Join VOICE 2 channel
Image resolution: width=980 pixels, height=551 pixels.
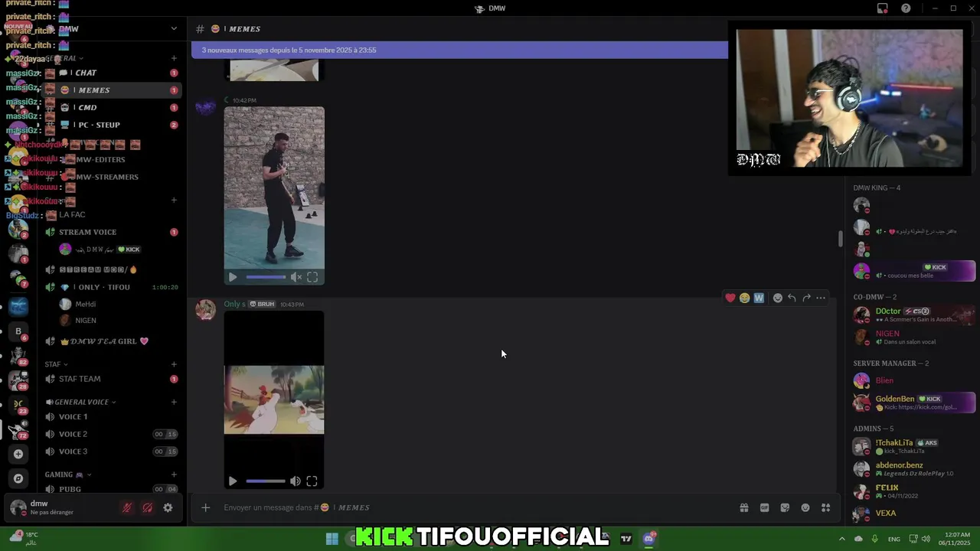113,434
